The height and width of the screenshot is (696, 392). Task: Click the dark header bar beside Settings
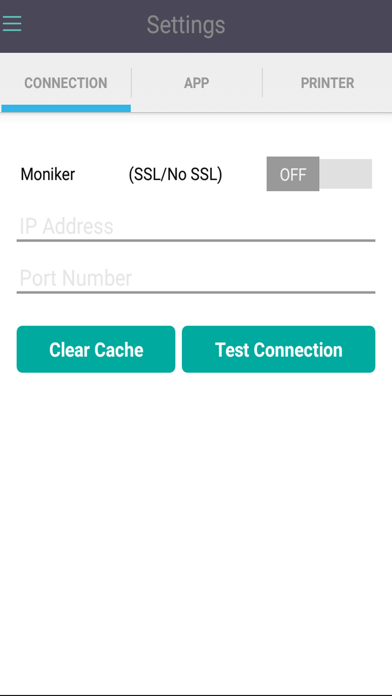click(311, 26)
